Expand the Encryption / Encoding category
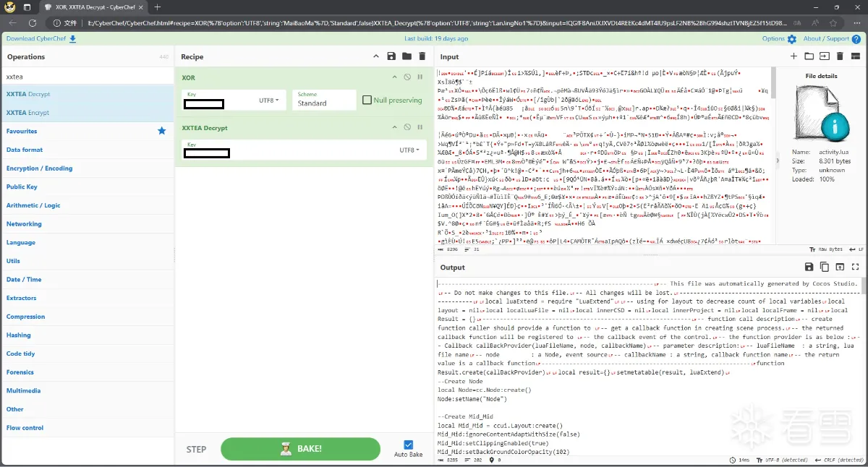Screen dimensions: 868x467 87,168
